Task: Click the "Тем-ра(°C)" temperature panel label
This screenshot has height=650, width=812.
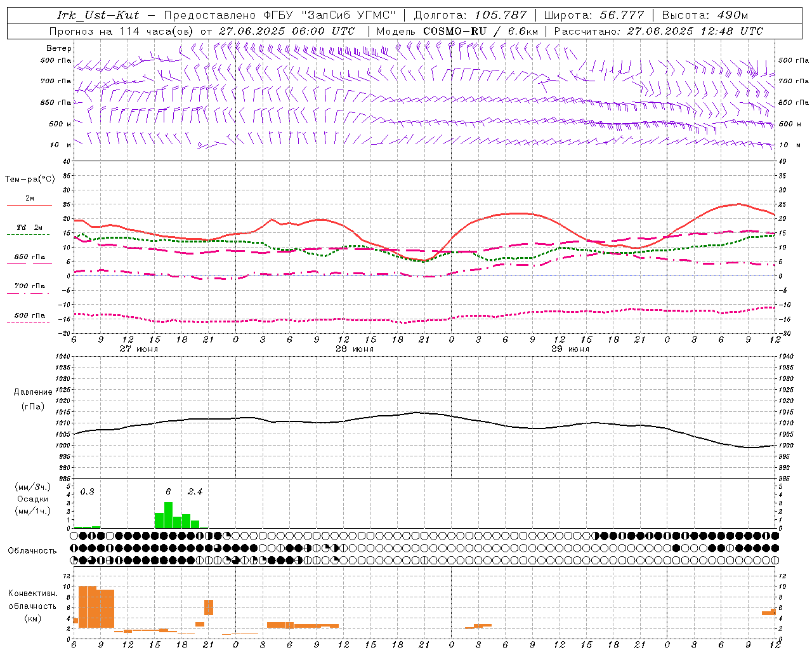Action: click(x=30, y=180)
